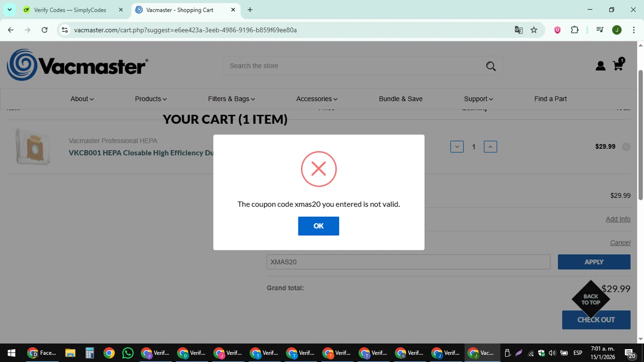Remove the item with the X icon

pyautogui.click(x=626, y=147)
